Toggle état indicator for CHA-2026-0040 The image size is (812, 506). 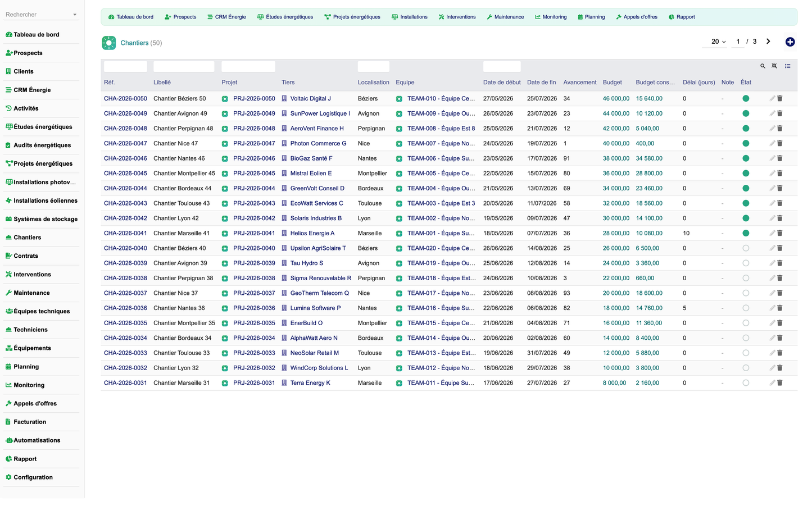[746, 248]
